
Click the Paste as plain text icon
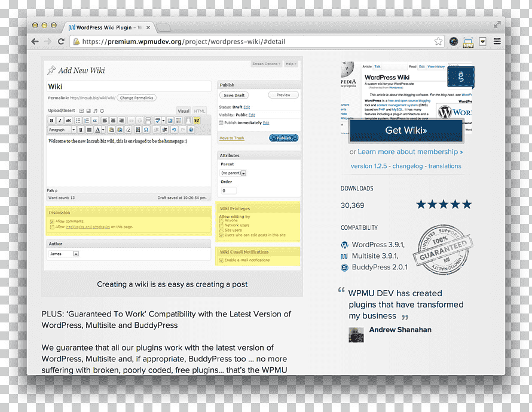(x=111, y=130)
